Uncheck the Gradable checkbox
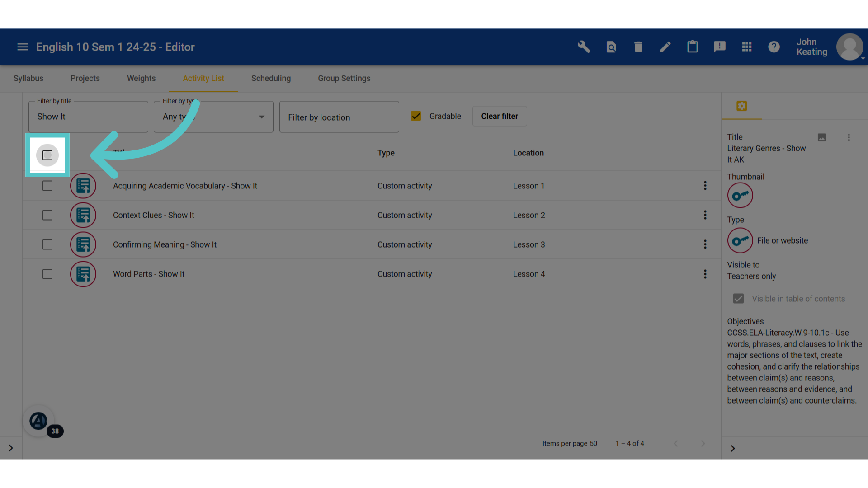This screenshot has width=868, height=488. click(x=416, y=116)
